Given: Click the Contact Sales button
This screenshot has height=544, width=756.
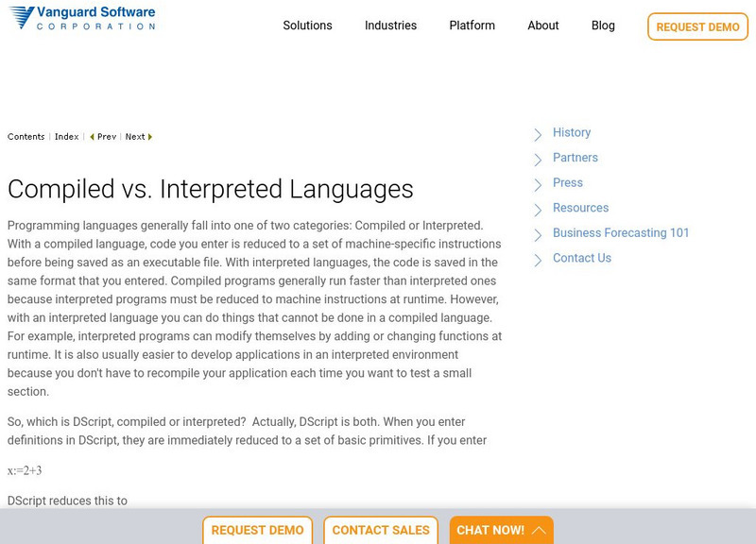Looking at the screenshot, I should pos(381,531).
